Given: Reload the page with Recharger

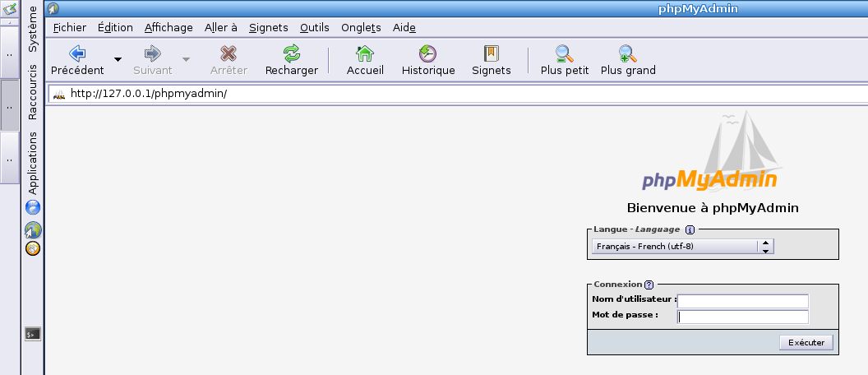Looking at the screenshot, I should pyautogui.click(x=291, y=60).
